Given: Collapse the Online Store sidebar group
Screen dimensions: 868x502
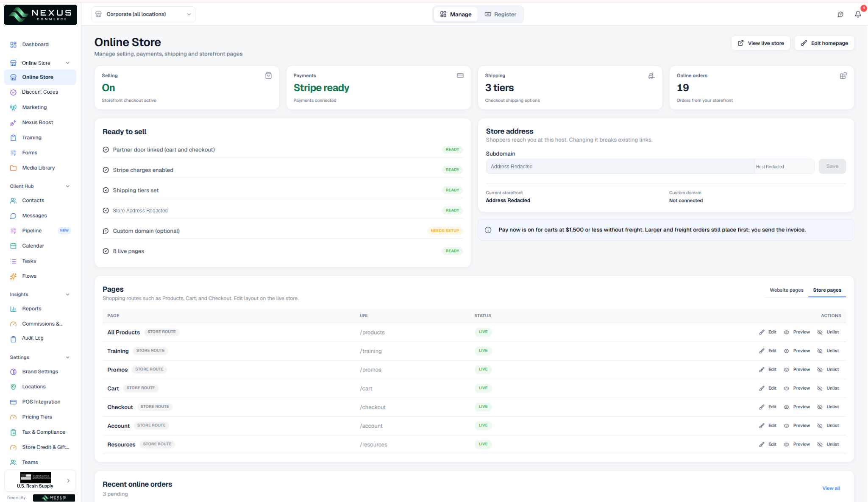Looking at the screenshot, I should pyautogui.click(x=67, y=63).
